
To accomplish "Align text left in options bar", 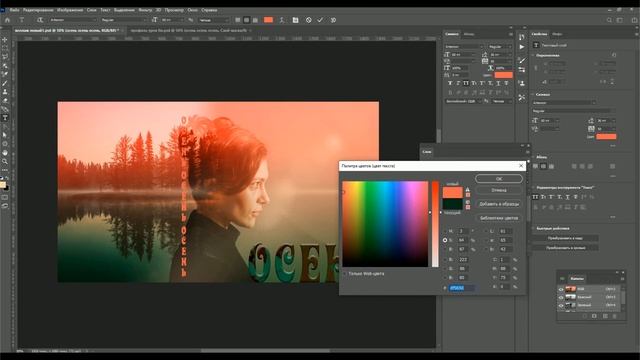I will pyautogui.click(x=238, y=20).
